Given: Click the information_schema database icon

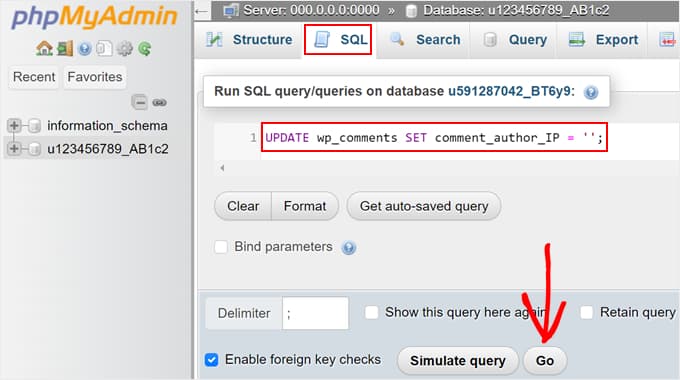Looking at the screenshot, I should pyautogui.click(x=34, y=126).
